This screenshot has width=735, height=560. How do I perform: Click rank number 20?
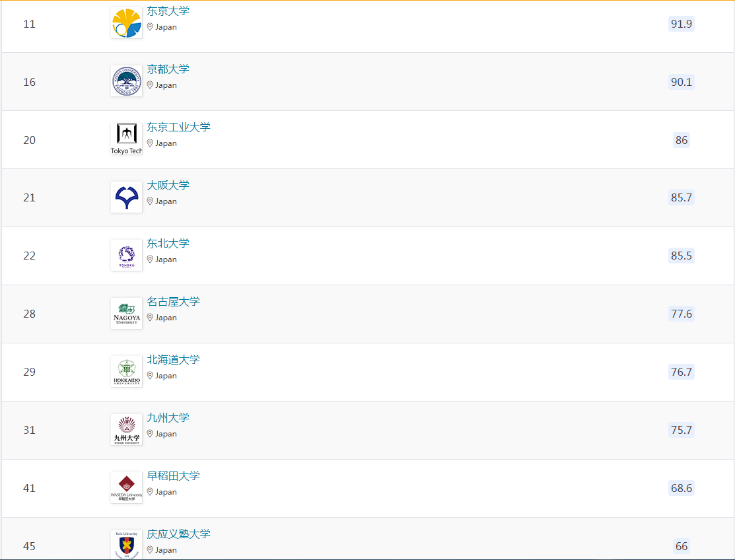pyautogui.click(x=30, y=140)
